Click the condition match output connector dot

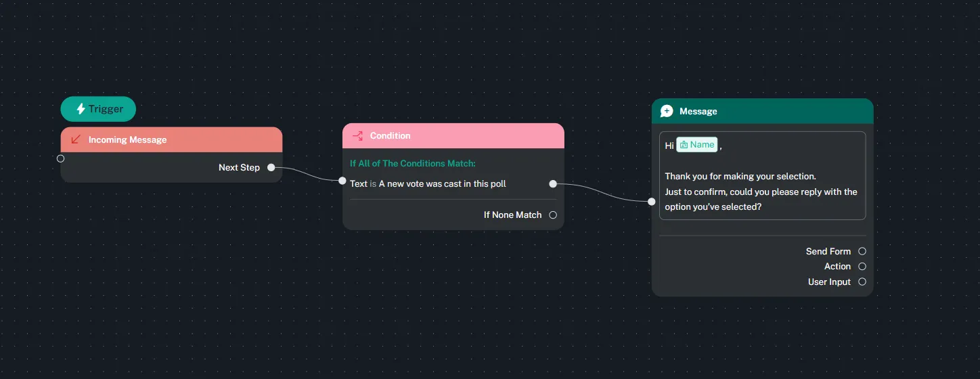pos(553,183)
